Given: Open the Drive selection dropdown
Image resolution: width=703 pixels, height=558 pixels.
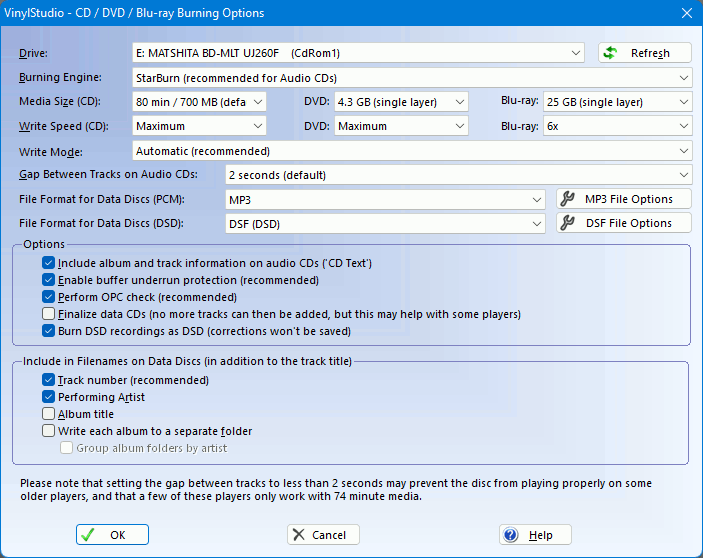Looking at the screenshot, I should click(x=358, y=53).
